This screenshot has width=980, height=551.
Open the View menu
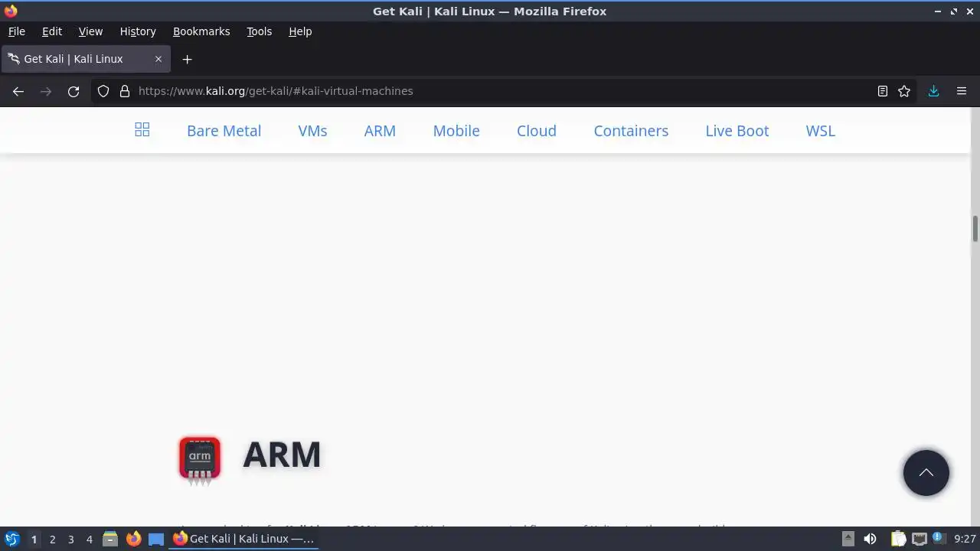click(90, 31)
